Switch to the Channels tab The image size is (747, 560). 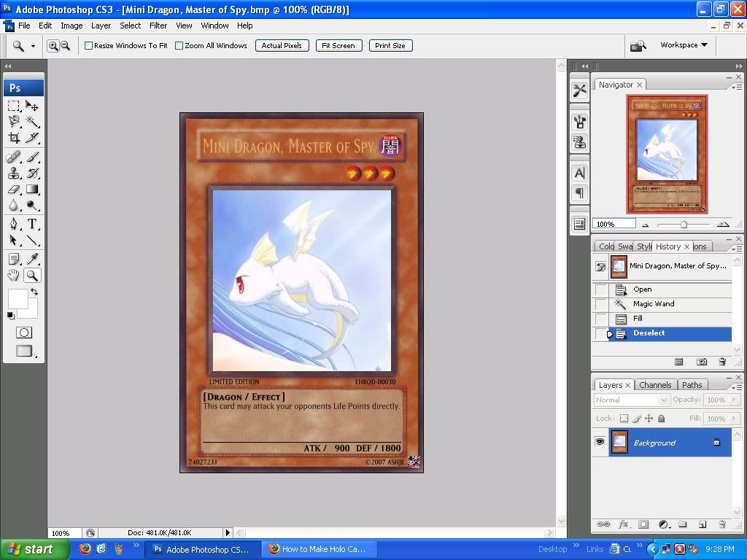coord(655,385)
